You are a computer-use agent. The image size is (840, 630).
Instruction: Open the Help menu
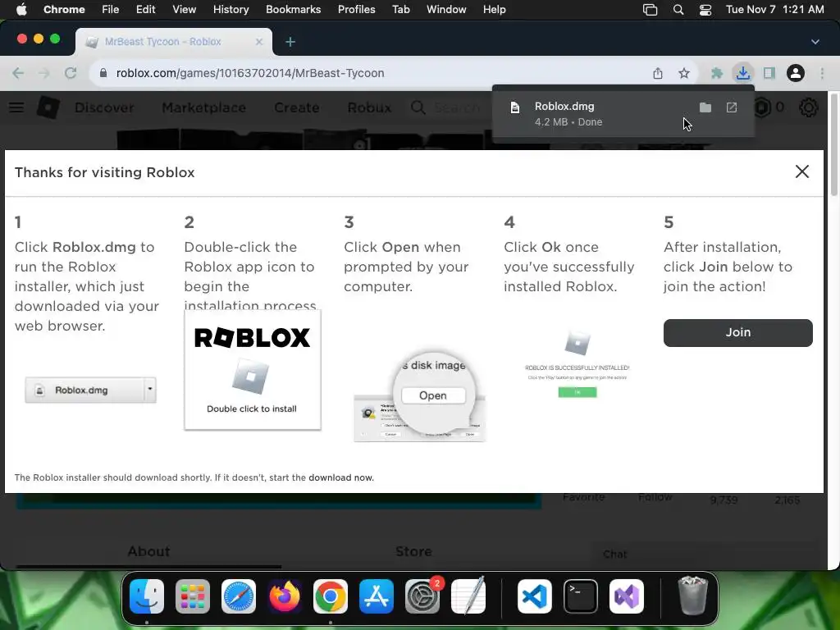tap(494, 9)
